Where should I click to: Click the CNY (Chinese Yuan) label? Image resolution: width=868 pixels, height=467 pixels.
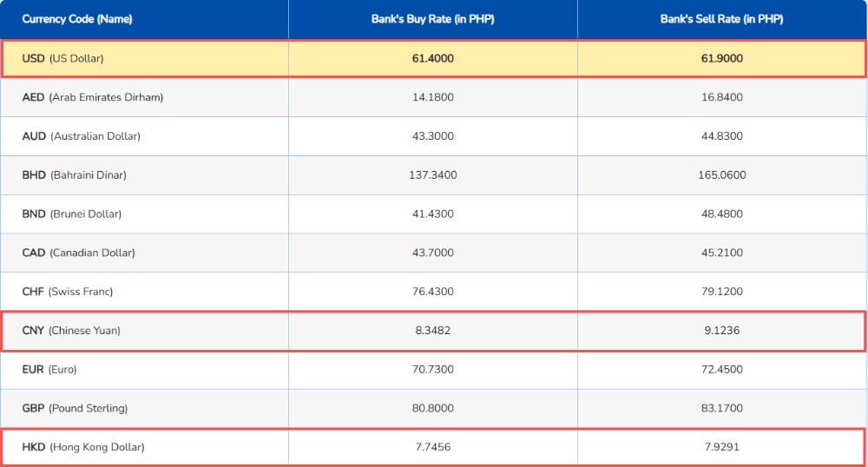coord(71,331)
